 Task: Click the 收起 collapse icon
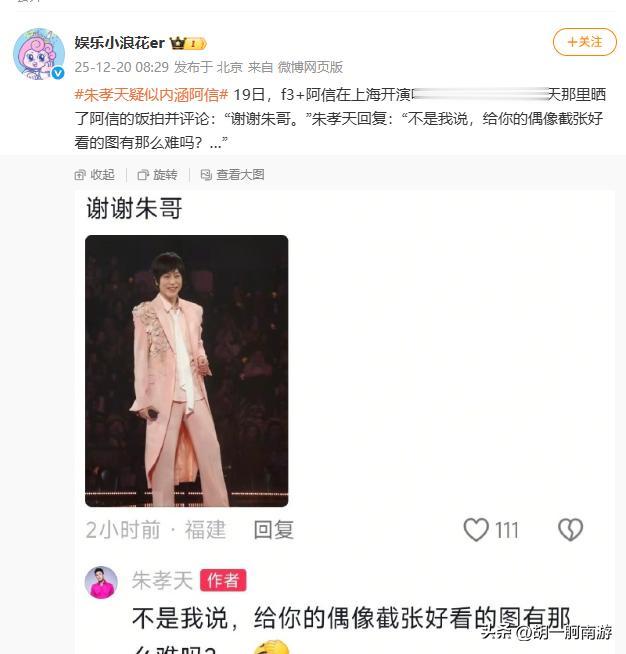pos(80,175)
